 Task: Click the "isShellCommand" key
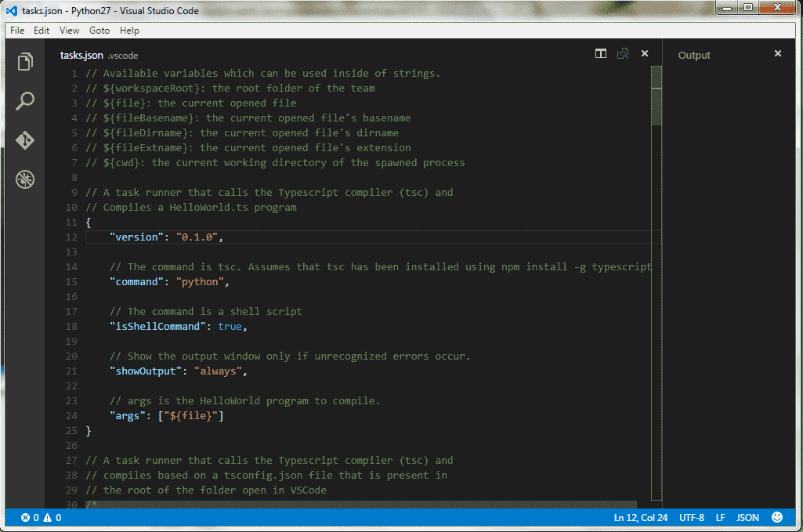pos(157,326)
